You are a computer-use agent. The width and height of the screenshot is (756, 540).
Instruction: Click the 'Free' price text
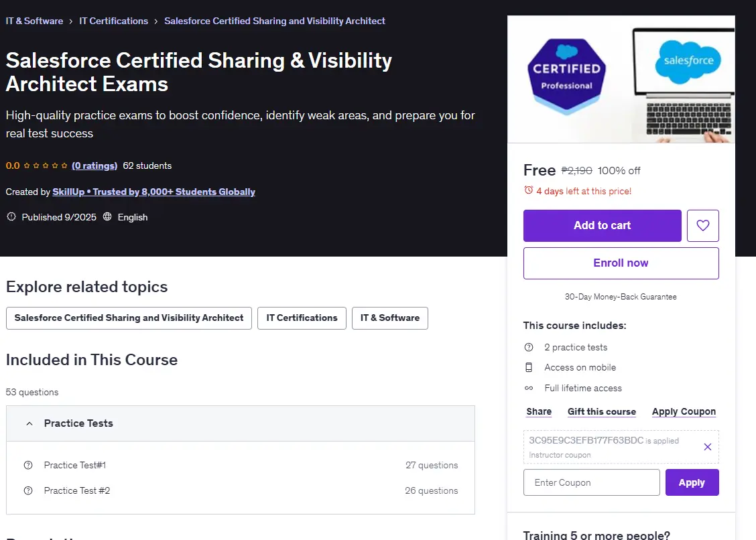tap(540, 170)
